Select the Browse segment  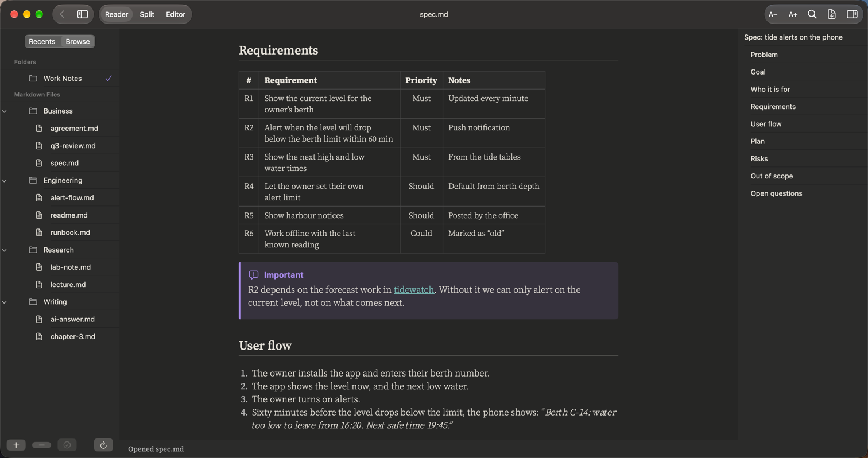click(77, 41)
